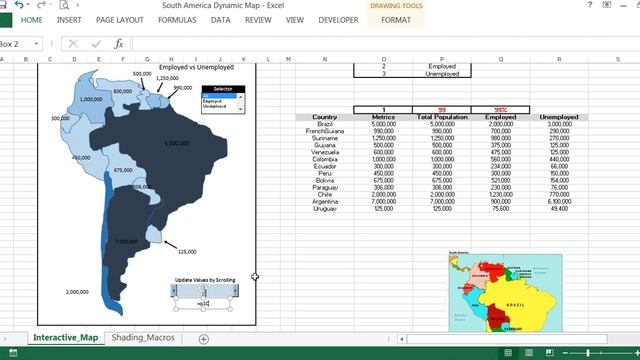This screenshot has width=640, height=360.
Task: Switch to PAGE LAYOUT tab
Action: pyautogui.click(x=120, y=20)
